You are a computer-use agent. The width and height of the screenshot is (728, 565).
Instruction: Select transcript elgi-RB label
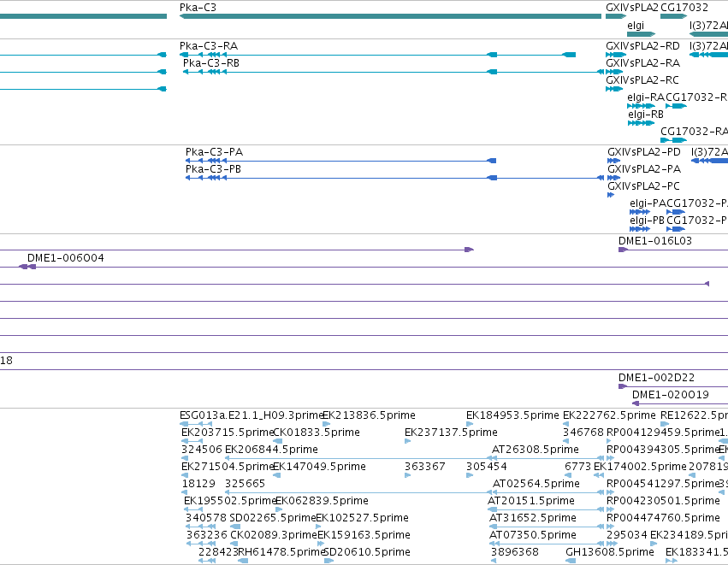[646, 115]
